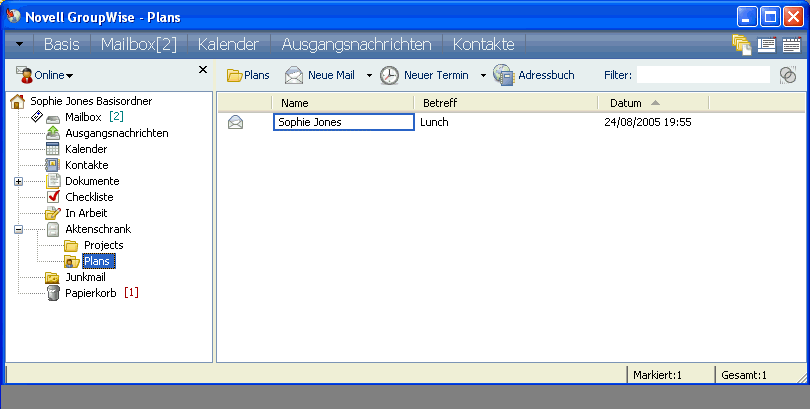
Task: Collapse the Aktenschrank folder node
Action: [x=19, y=229]
